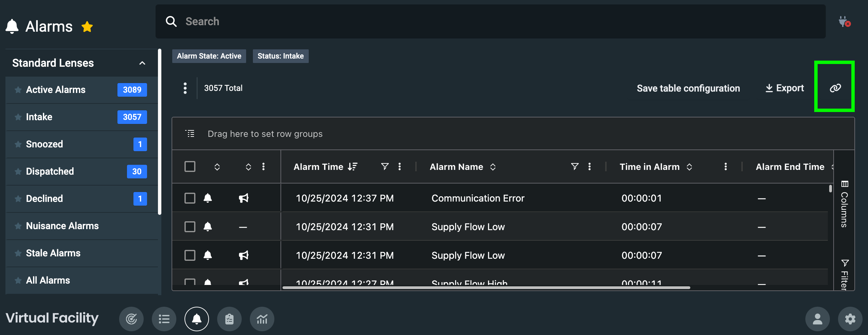868x335 pixels.
Task: Open the analytics chart icon in bottom navigation
Action: coord(262,319)
